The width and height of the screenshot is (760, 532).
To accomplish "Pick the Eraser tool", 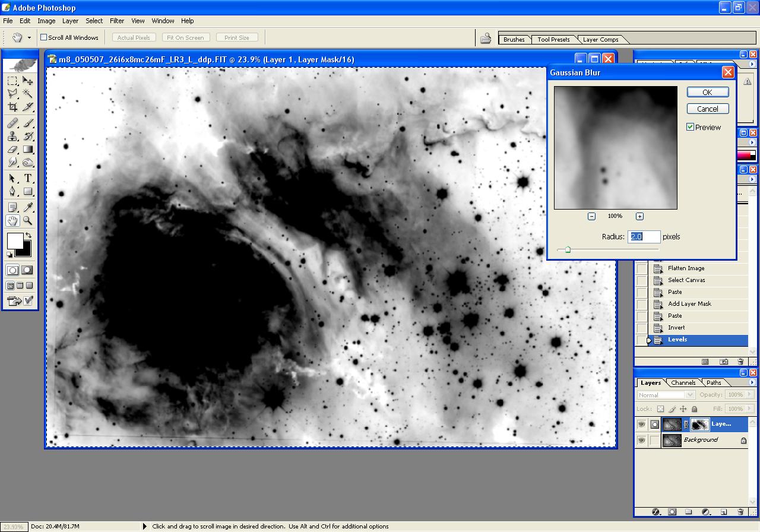I will click(x=12, y=150).
